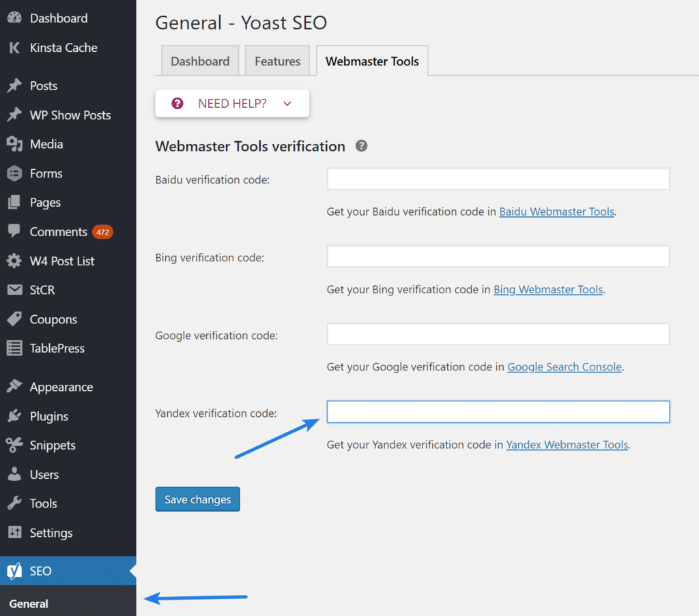Open Media library via sidebar icon
The image size is (699, 616).
(15, 144)
